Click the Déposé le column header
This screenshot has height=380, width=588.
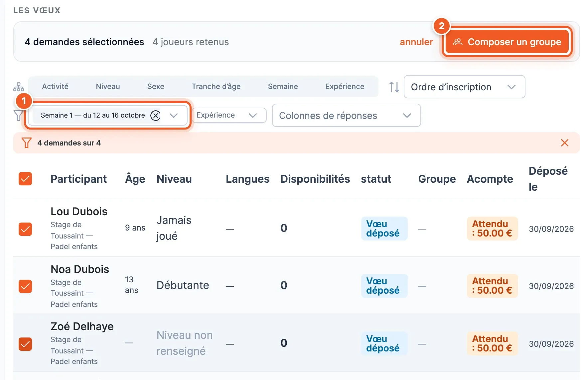coord(548,179)
